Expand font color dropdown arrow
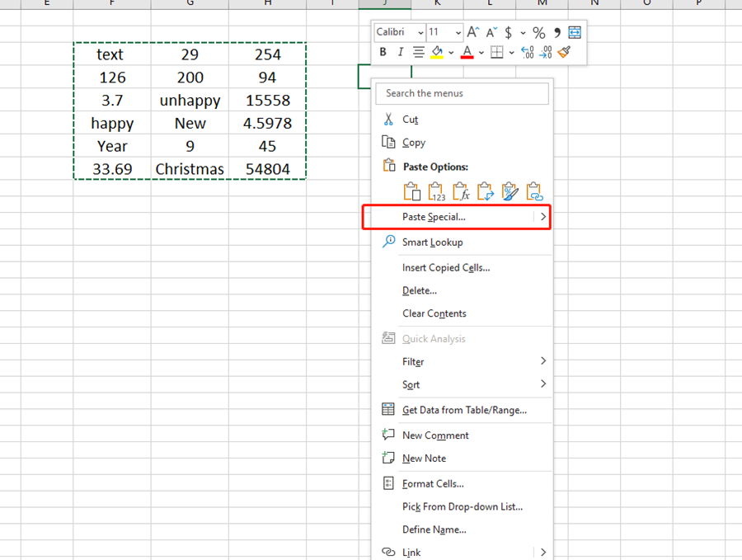This screenshot has width=742, height=560. pos(481,52)
